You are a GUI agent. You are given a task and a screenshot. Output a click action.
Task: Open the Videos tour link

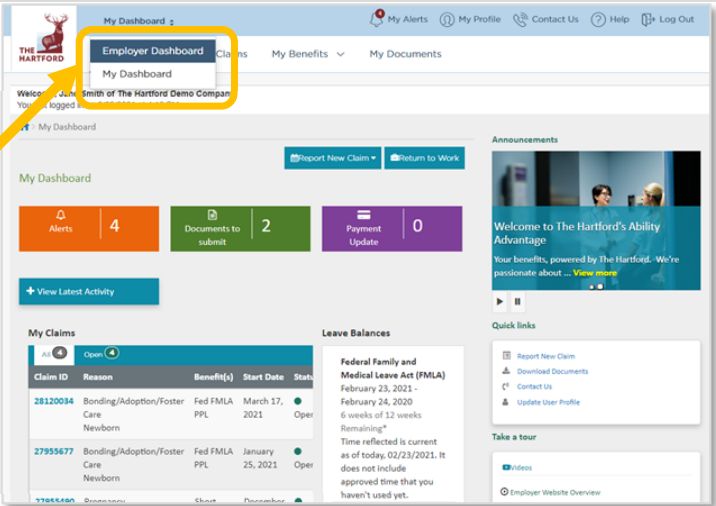521,468
